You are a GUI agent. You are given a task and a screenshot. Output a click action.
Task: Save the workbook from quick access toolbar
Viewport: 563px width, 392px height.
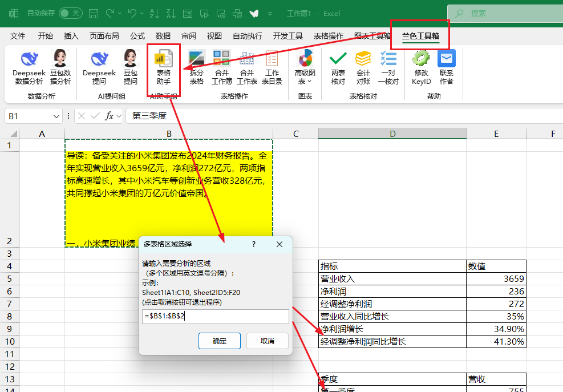[x=94, y=14]
